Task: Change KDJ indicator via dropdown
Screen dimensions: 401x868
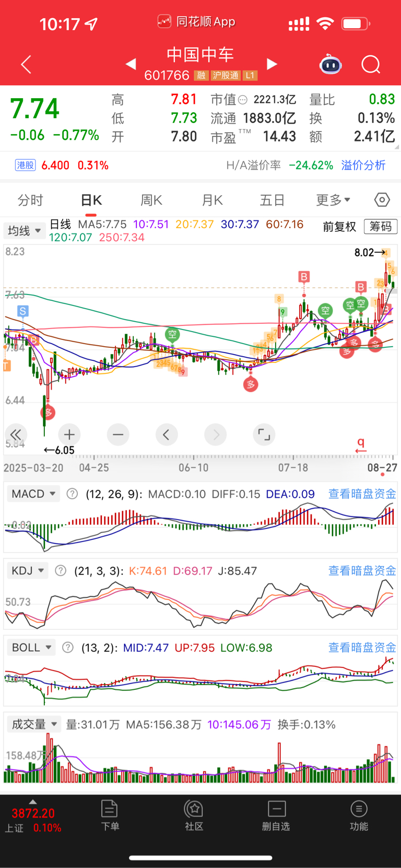Action: coord(28,570)
